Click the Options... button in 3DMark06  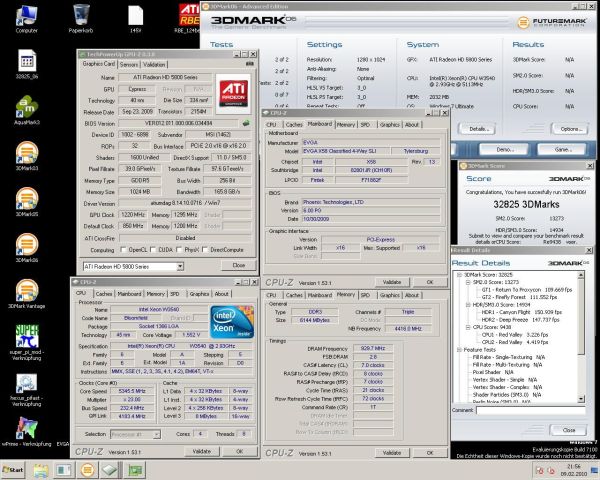point(570,129)
